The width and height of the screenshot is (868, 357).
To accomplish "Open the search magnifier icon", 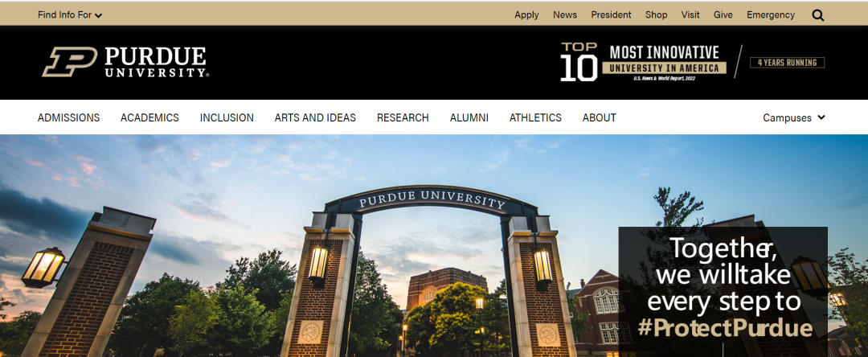I will [817, 15].
